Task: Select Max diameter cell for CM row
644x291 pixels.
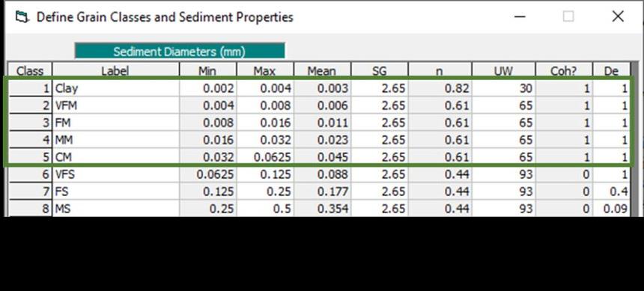Action: pos(265,157)
